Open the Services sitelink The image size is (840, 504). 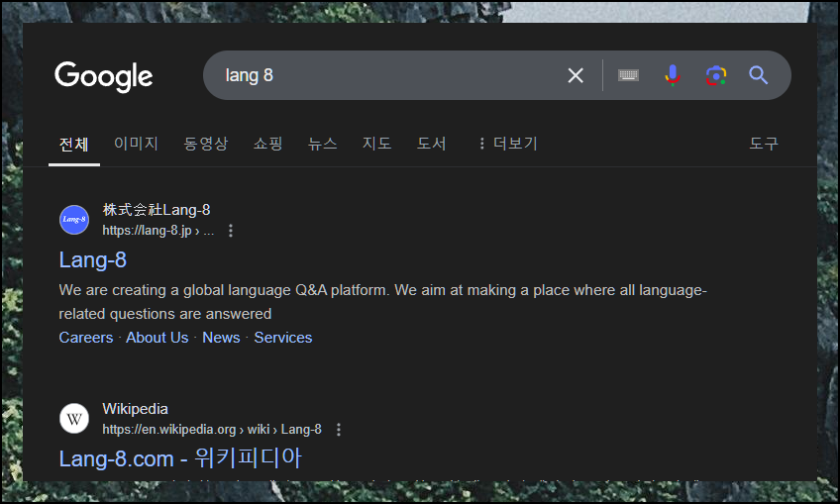click(283, 338)
